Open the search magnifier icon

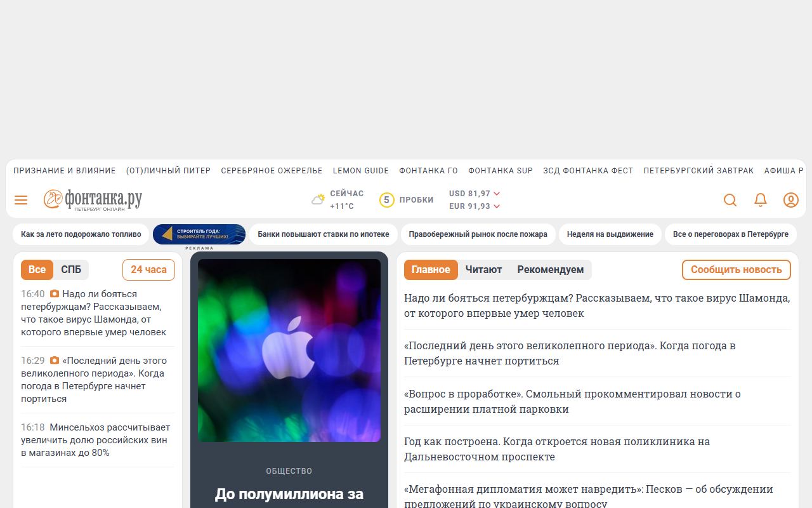click(730, 200)
